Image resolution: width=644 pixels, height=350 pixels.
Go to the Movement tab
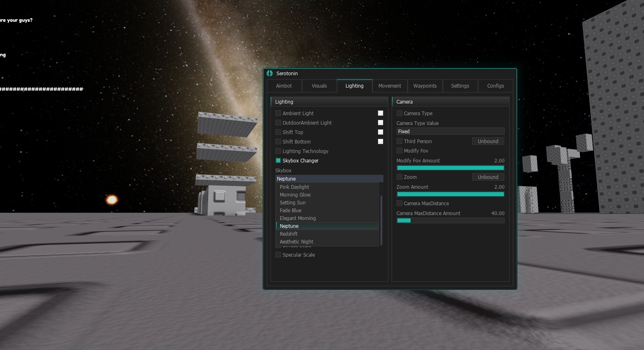click(x=390, y=86)
